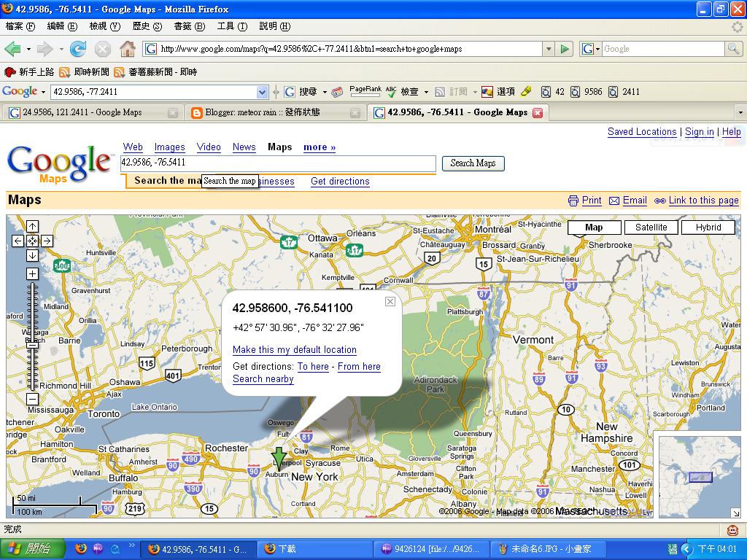Open the Edit menu (編輯)

pyautogui.click(x=62, y=27)
